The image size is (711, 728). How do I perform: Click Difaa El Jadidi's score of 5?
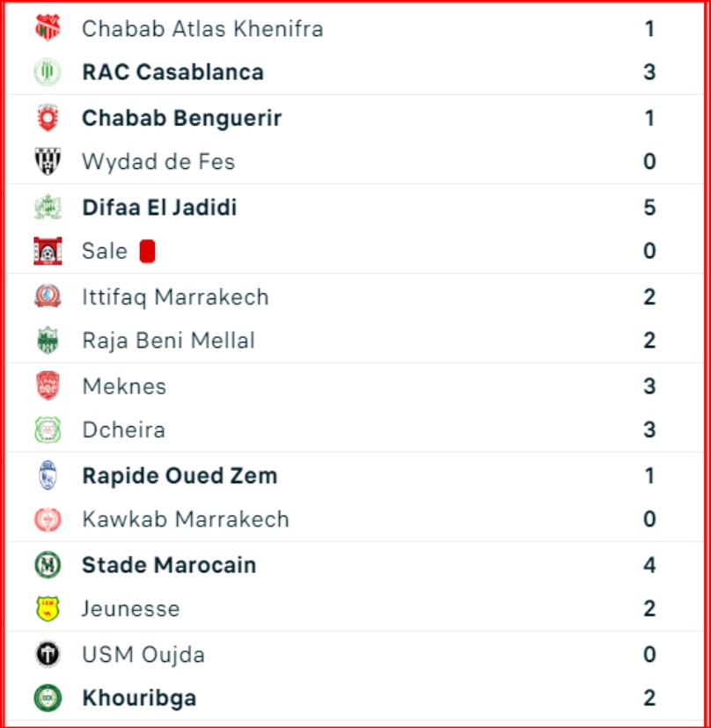point(649,208)
